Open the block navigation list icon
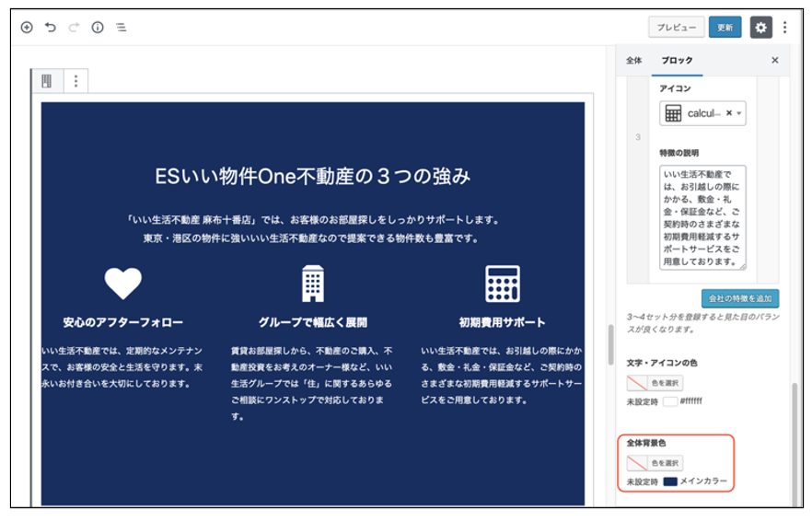The height and width of the screenshot is (522, 812). [x=122, y=28]
